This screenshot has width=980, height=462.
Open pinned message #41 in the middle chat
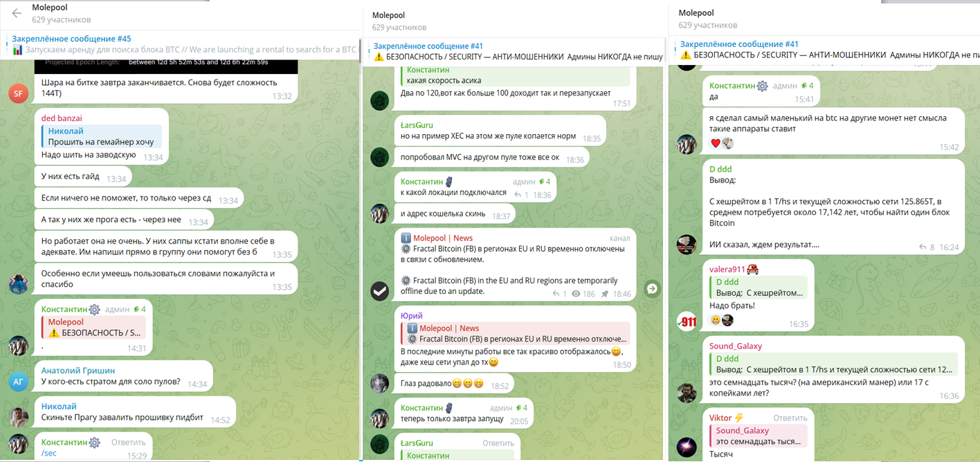coord(516,51)
